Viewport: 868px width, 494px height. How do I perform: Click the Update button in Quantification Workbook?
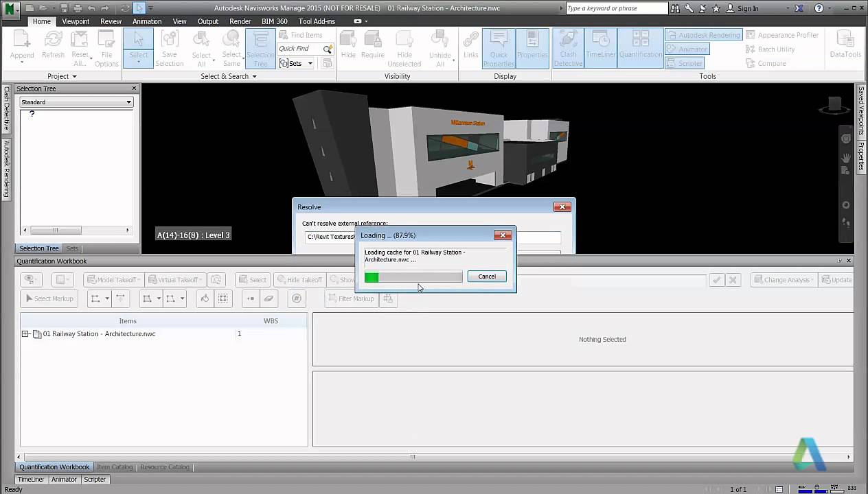coord(836,279)
